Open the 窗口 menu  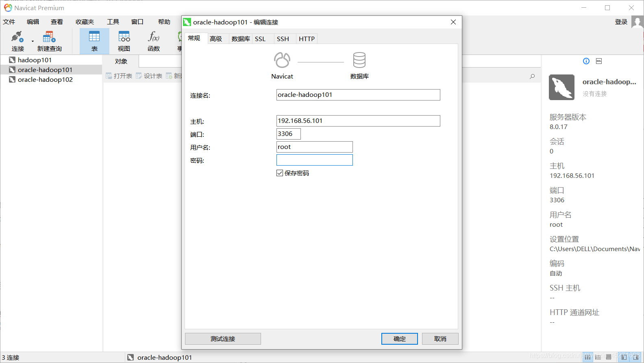coord(137,22)
